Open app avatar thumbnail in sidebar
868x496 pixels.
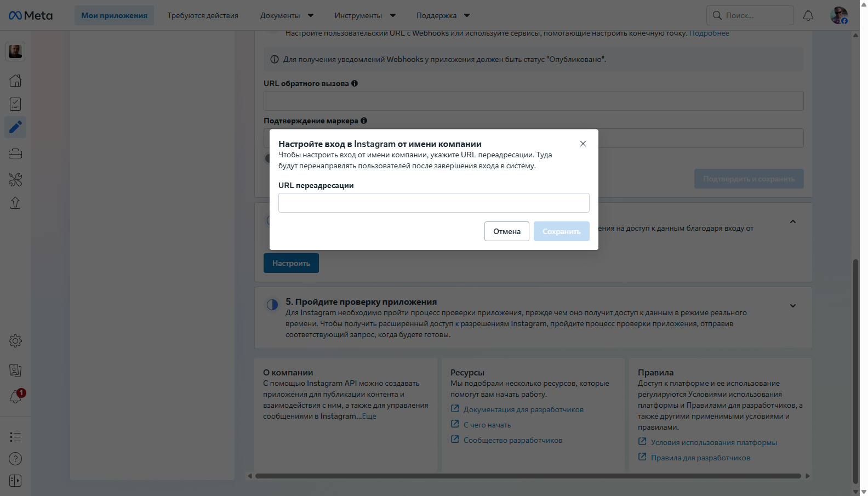(15, 52)
